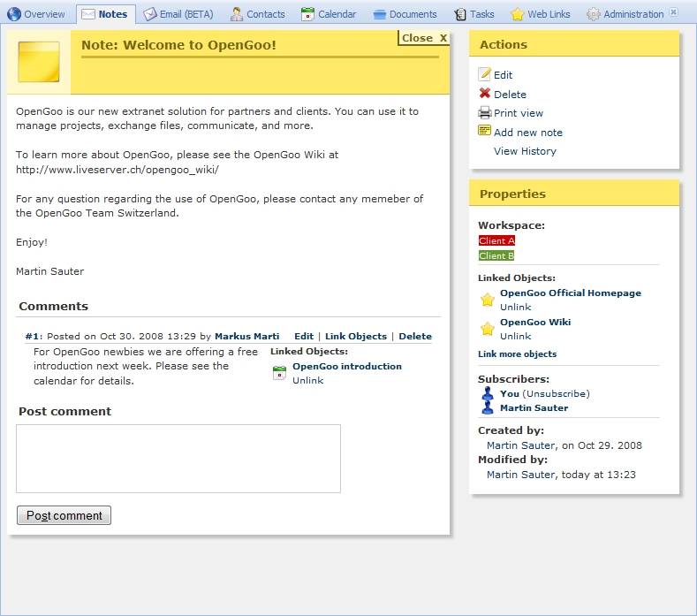Switch to the Notes tab

pyautogui.click(x=106, y=14)
